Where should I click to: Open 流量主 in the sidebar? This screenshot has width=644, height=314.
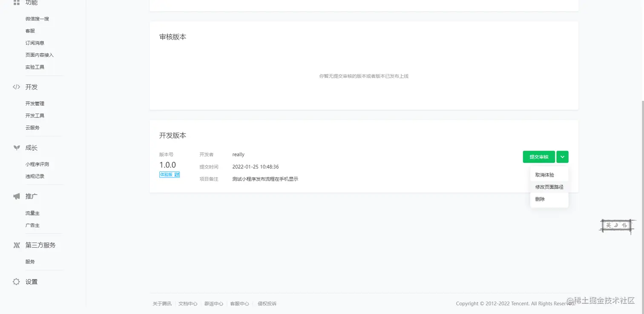pyautogui.click(x=32, y=213)
